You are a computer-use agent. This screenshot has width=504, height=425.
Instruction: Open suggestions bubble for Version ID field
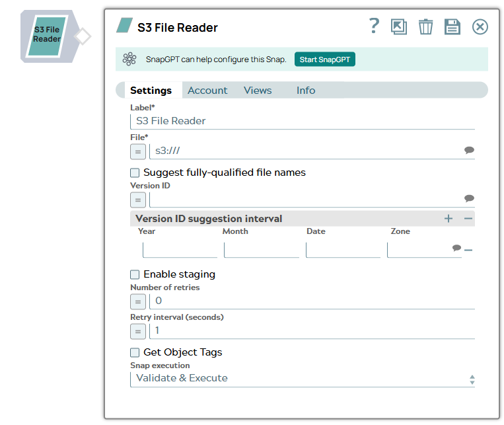(469, 199)
